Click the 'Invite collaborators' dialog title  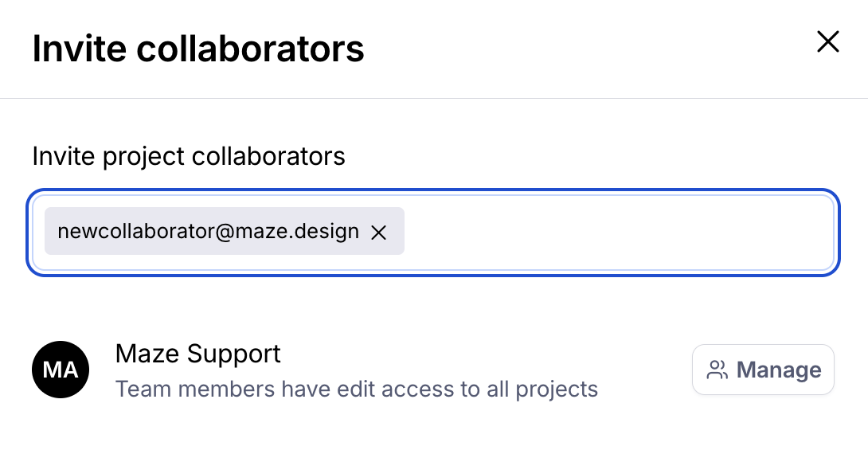coord(198,49)
